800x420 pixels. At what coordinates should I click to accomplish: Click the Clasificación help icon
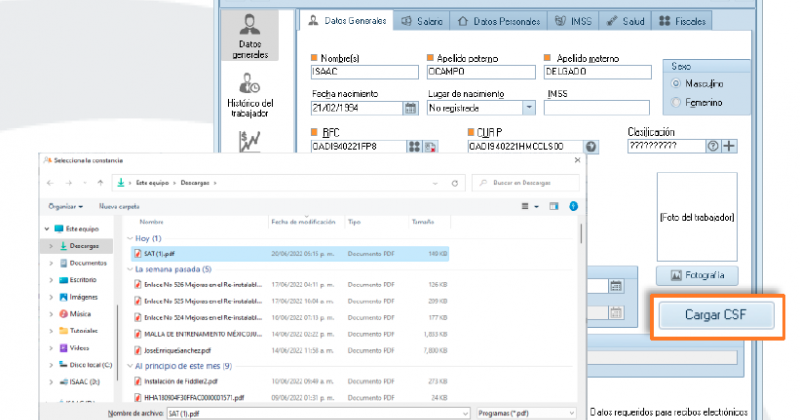pos(713,146)
